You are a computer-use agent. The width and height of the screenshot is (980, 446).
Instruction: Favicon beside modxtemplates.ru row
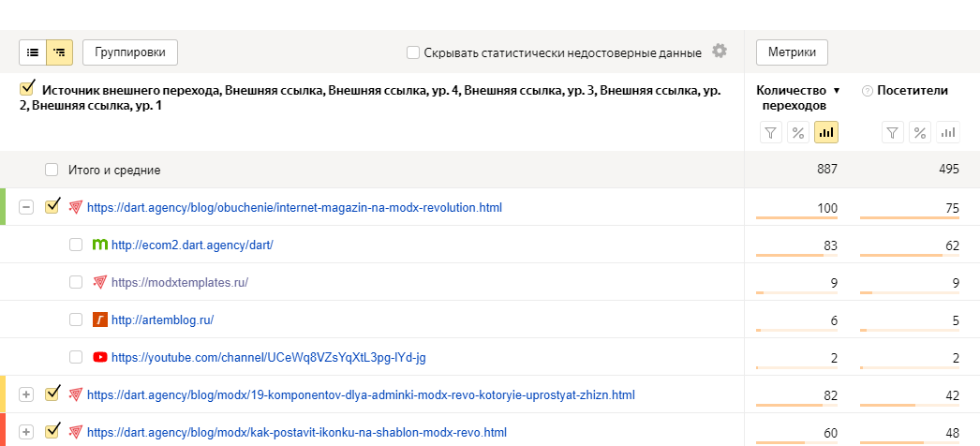[100, 282]
